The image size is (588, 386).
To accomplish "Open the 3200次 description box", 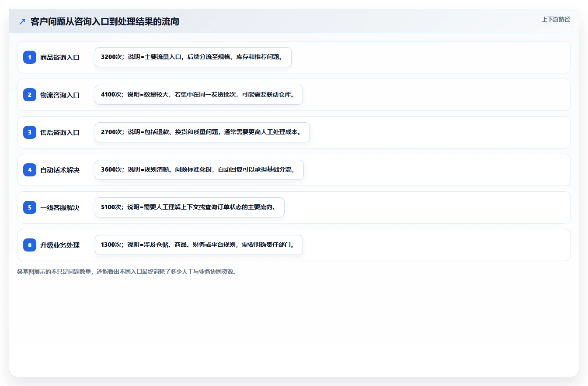I will [x=193, y=57].
